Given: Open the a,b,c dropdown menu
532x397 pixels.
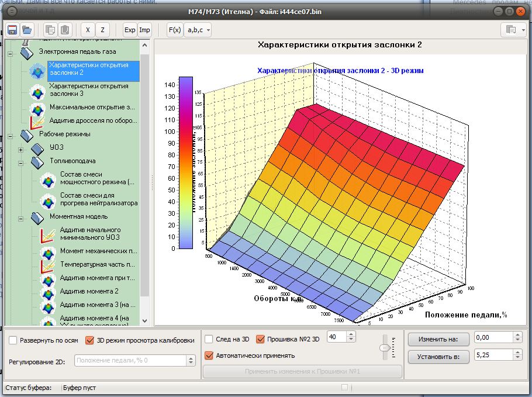Looking at the screenshot, I should click(x=197, y=30).
